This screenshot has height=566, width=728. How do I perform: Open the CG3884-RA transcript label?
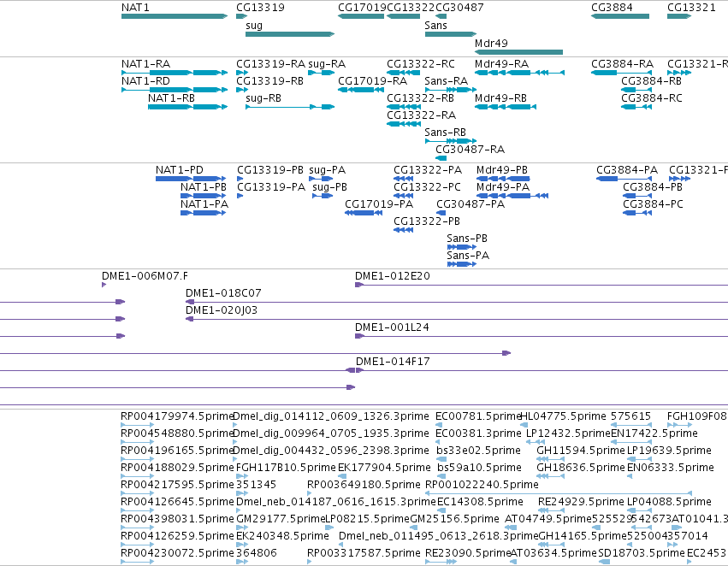(622, 64)
